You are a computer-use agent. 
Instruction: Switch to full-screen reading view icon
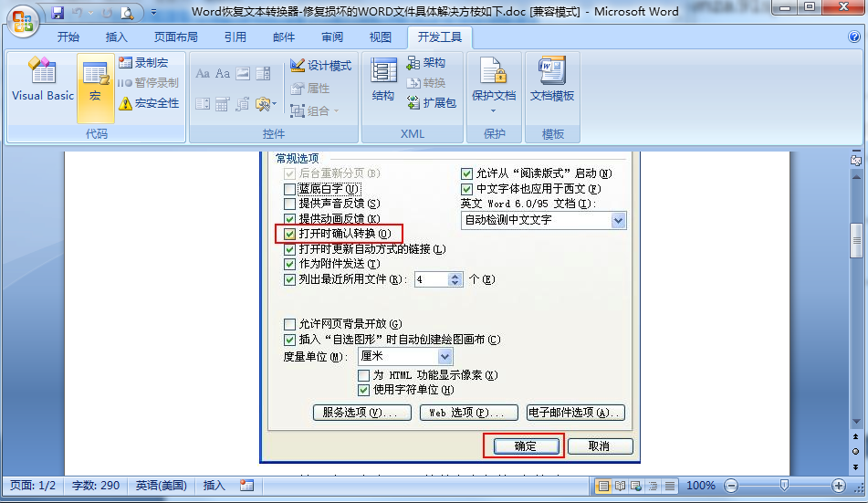tap(620, 486)
